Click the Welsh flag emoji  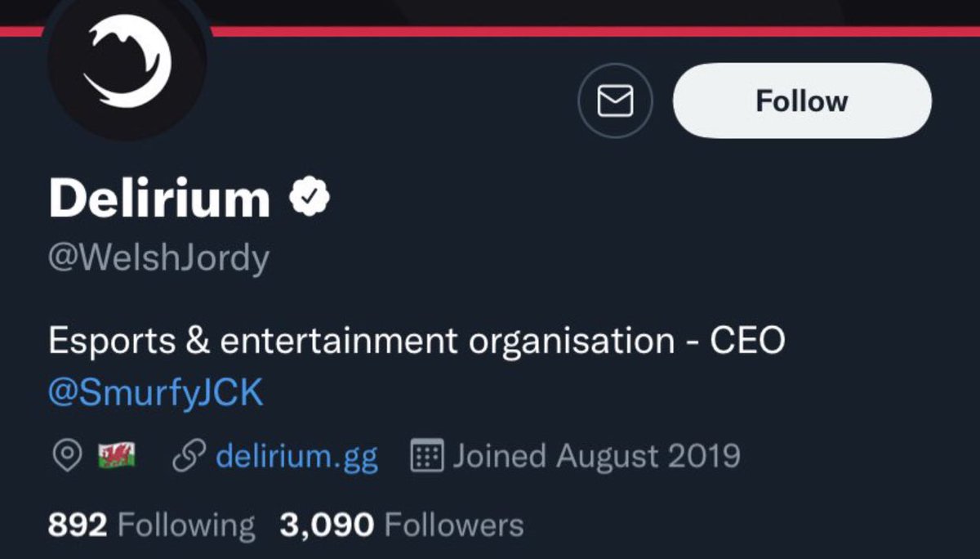tap(117, 456)
